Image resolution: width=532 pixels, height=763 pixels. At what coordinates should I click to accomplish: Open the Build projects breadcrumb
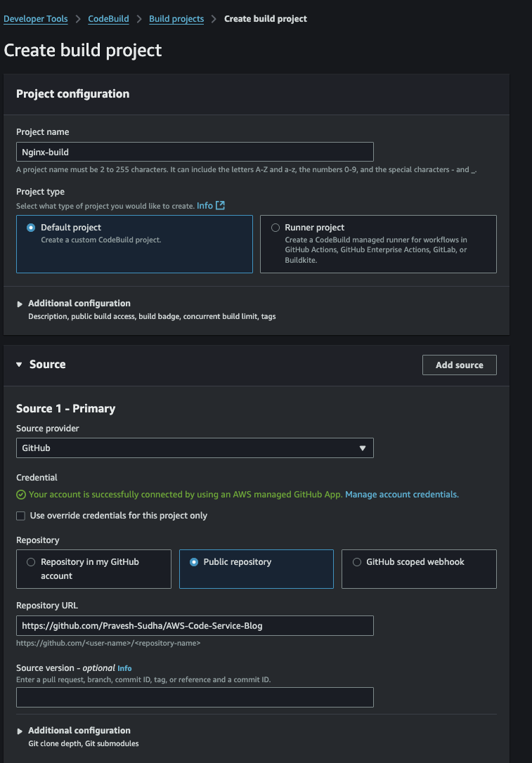pos(176,19)
